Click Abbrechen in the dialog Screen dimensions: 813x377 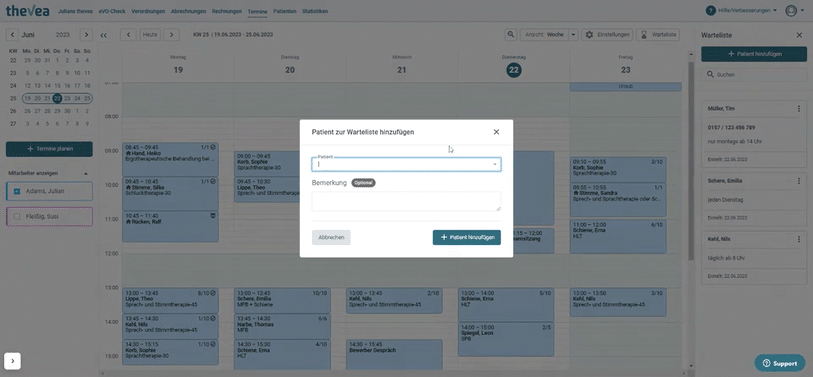coord(331,238)
